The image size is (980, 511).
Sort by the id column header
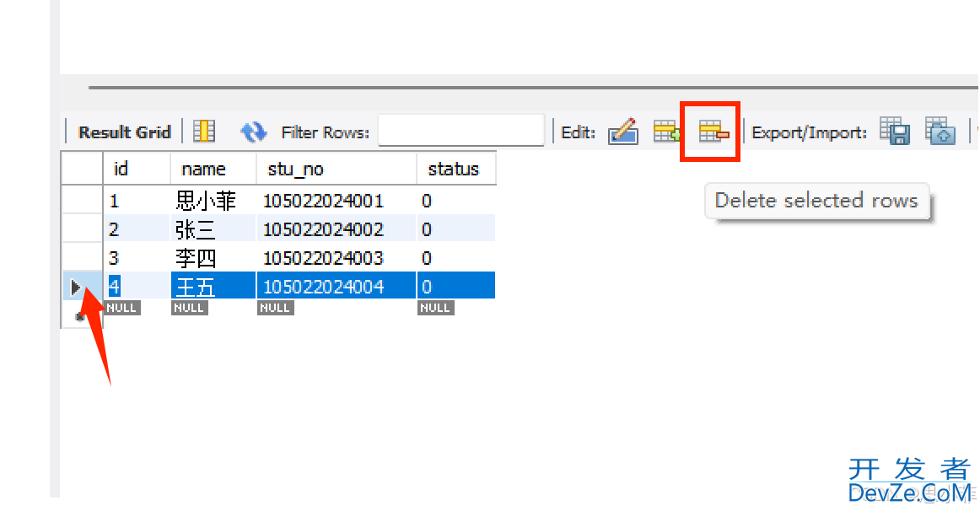coord(137,169)
